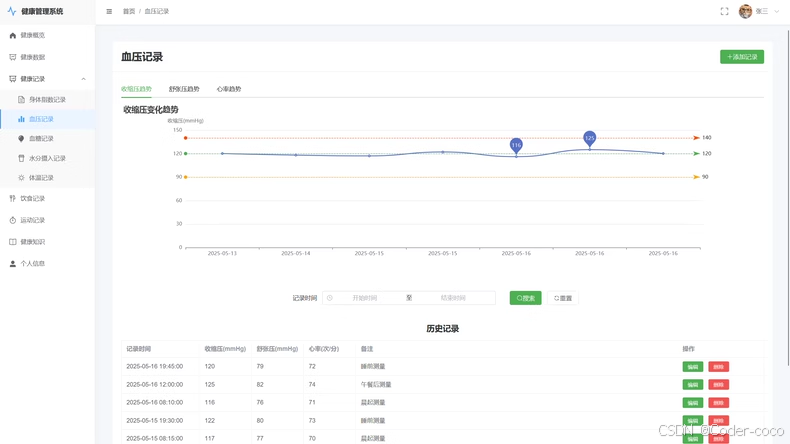Click the orange 140 threshold arrow marker
790x444 pixels.
tap(696, 138)
